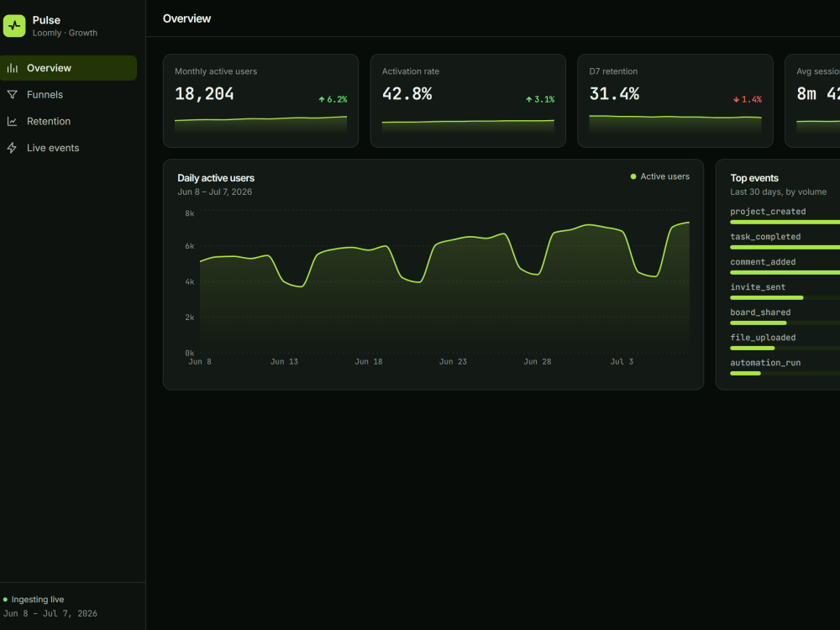
Task: Click the Top events heading
Action: tap(754, 178)
